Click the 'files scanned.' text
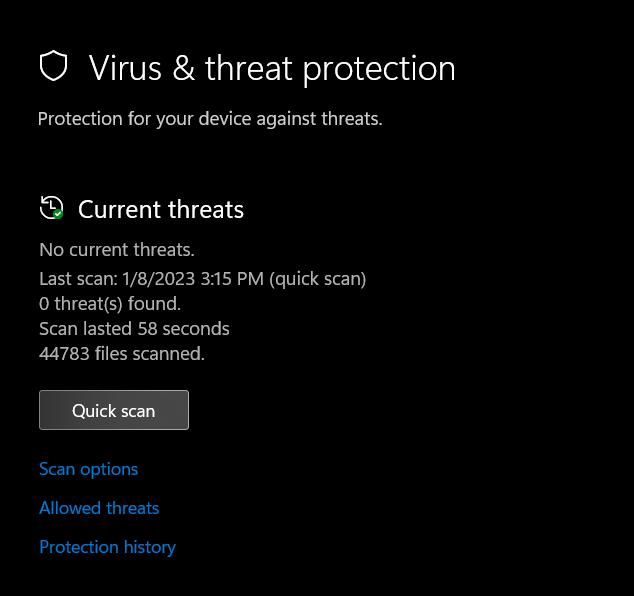This screenshot has height=596, width=634. point(150,354)
